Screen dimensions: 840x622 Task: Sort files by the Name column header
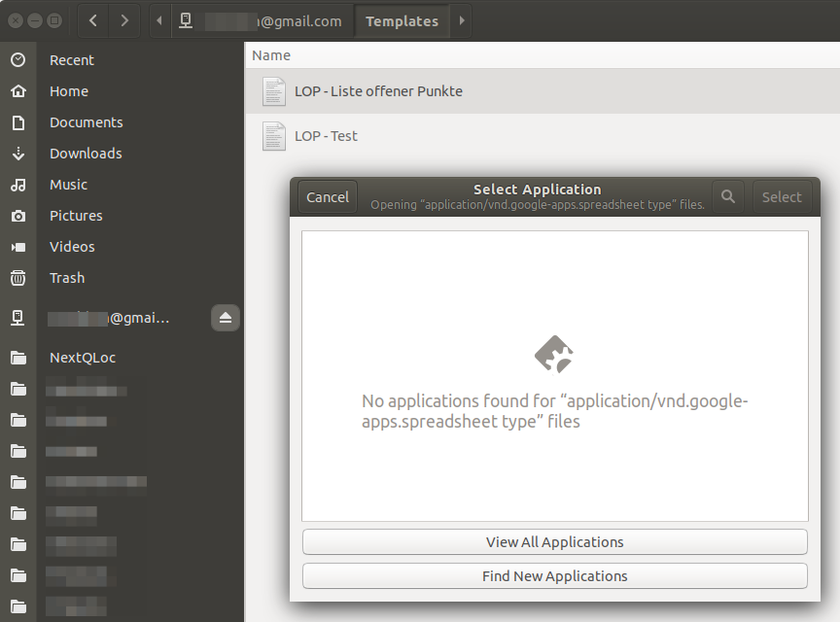point(271,55)
